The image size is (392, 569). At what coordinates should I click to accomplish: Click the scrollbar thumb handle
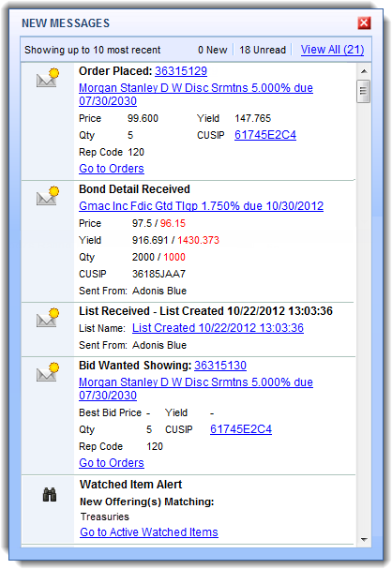364,92
